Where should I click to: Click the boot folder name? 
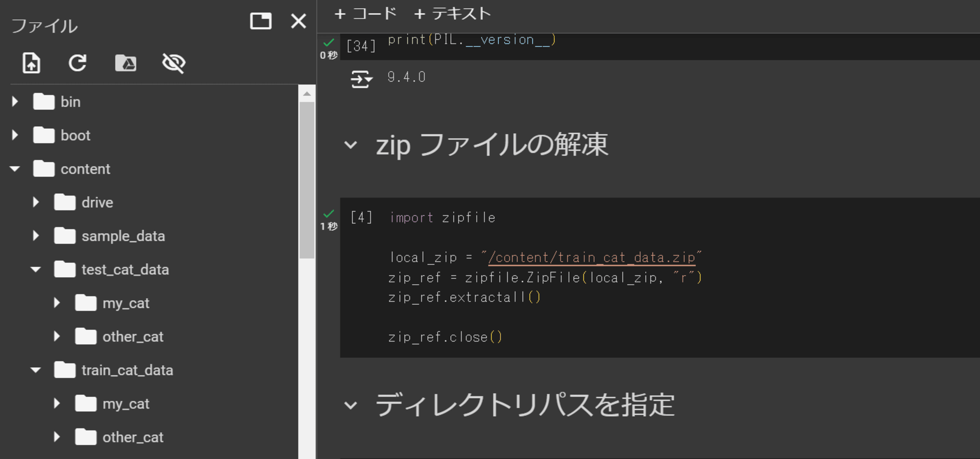point(75,135)
